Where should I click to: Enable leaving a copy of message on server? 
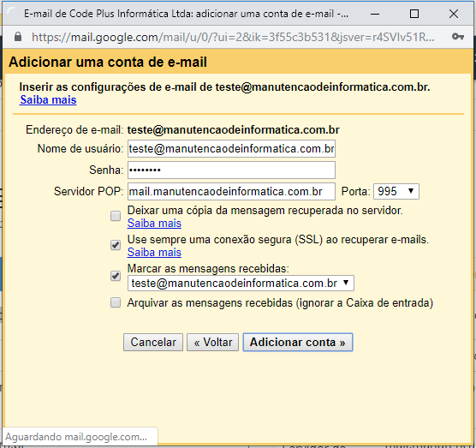[116, 216]
